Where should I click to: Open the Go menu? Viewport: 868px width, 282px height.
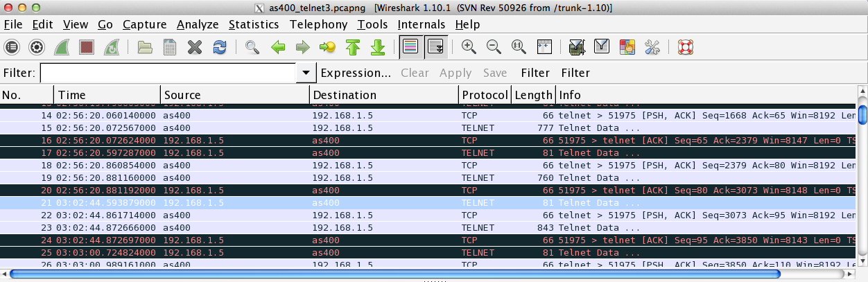point(105,25)
